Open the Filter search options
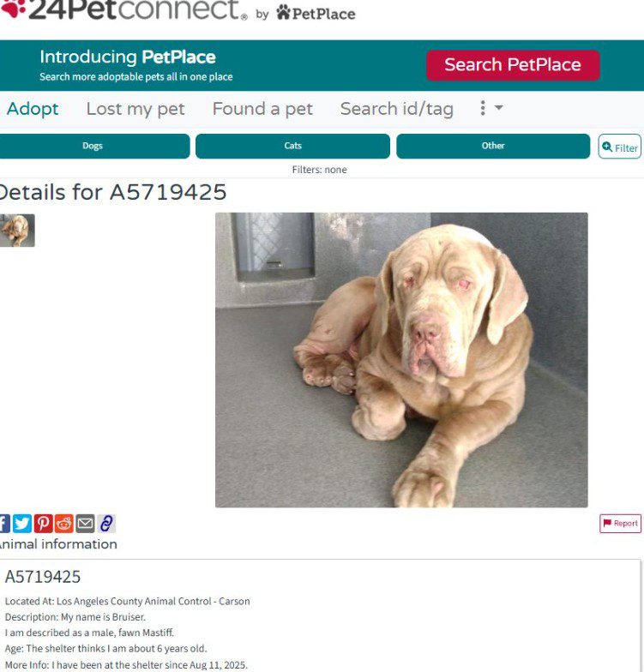Viewport: 644px width, 672px height. (619, 147)
